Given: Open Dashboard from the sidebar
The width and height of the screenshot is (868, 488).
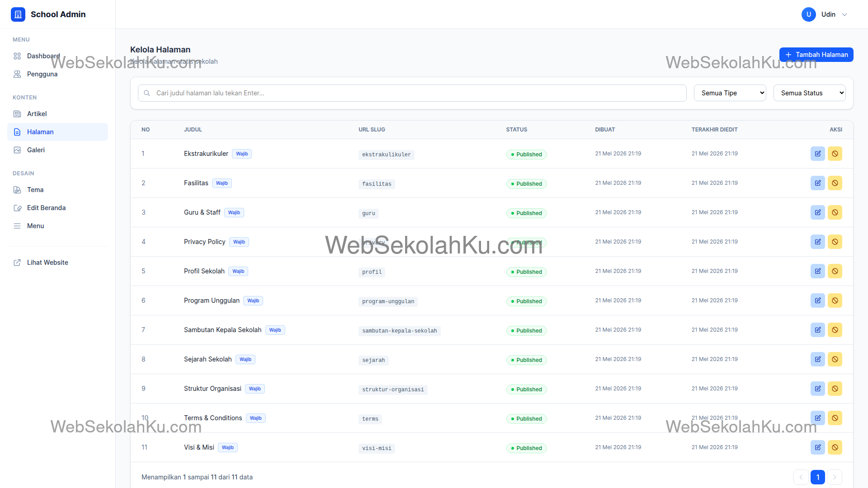Looking at the screenshot, I should (57, 56).
